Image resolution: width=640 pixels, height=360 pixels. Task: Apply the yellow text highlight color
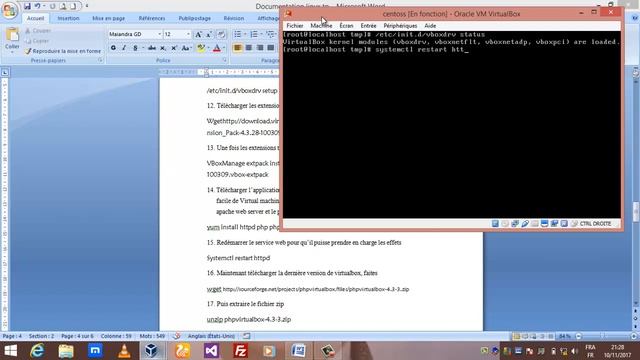coord(200,48)
